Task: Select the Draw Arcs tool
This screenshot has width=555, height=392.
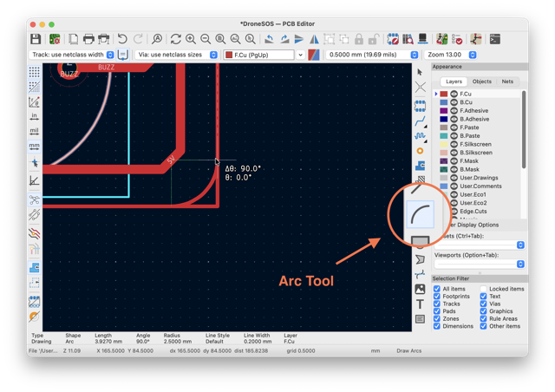Action: coord(420,215)
